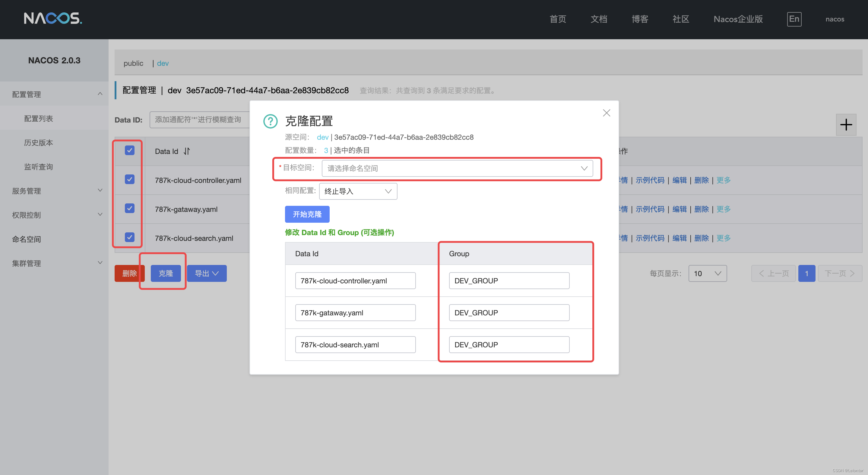
Task: Click the NACOS logo
Action: click(53, 18)
